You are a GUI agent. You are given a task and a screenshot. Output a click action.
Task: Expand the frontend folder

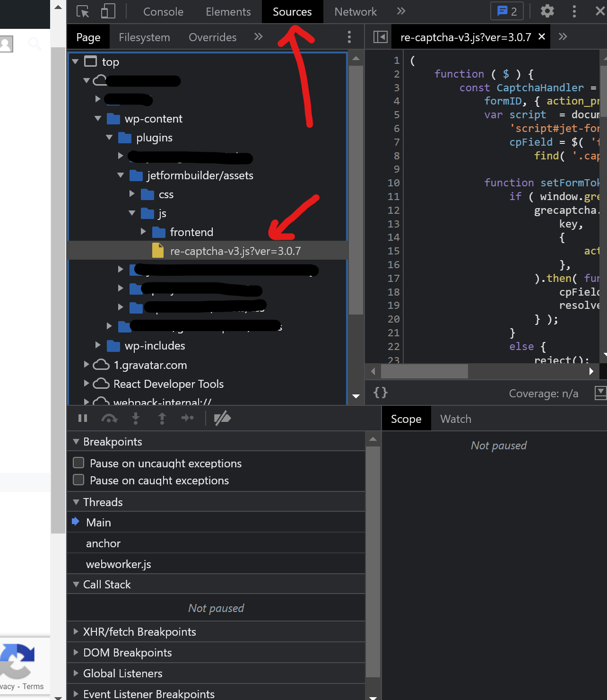coord(144,232)
